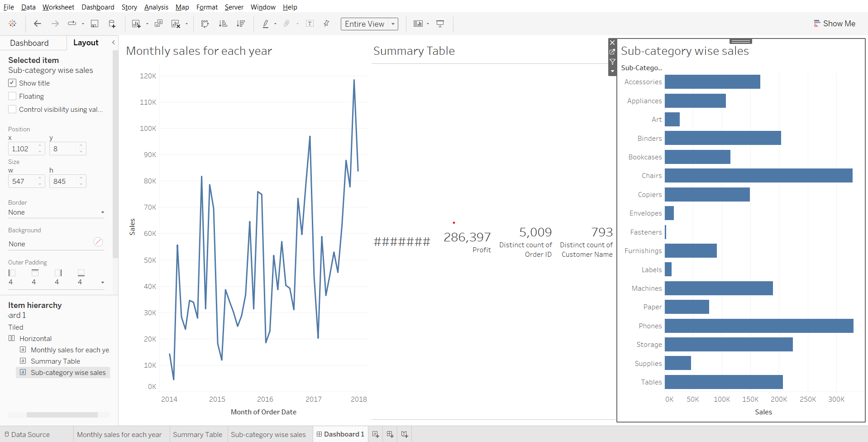Click the Undo back arrow

[38, 24]
